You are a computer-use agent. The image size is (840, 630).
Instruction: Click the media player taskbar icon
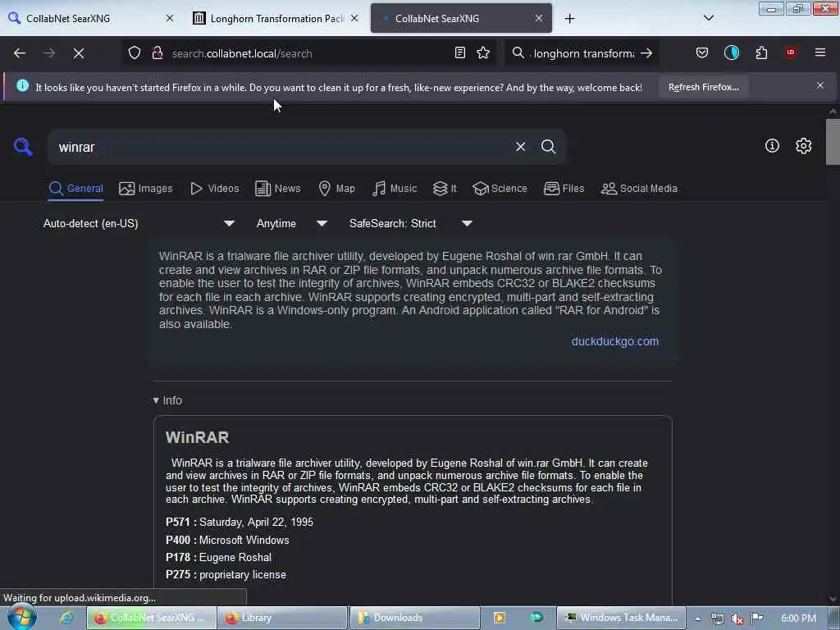tap(500, 618)
